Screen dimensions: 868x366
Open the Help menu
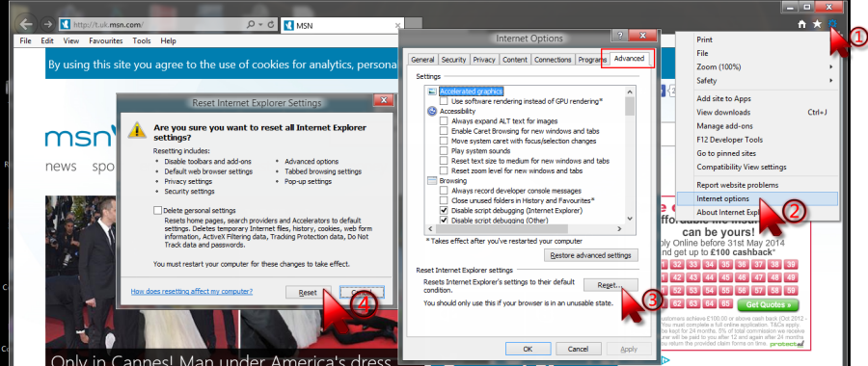pyautogui.click(x=168, y=40)
